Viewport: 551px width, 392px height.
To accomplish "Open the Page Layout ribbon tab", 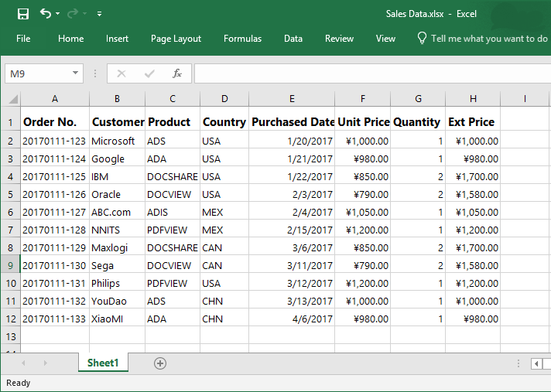I will pyautogui.click(x=176, y=38).
